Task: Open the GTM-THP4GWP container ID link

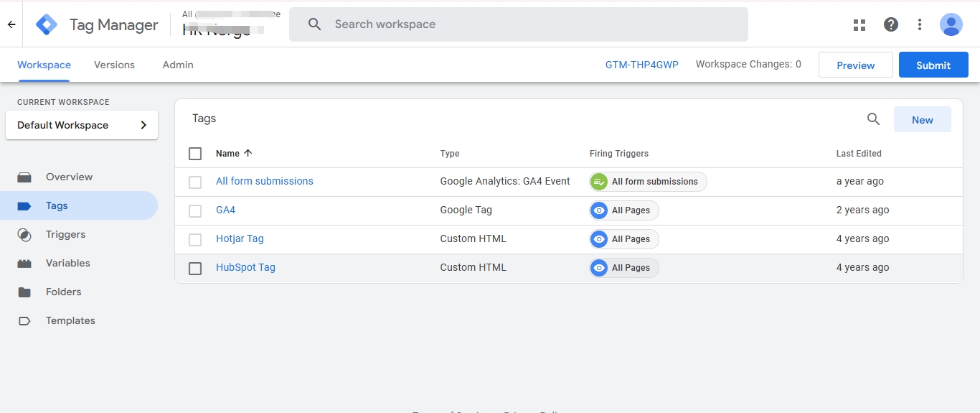Action: coord(642,65)
